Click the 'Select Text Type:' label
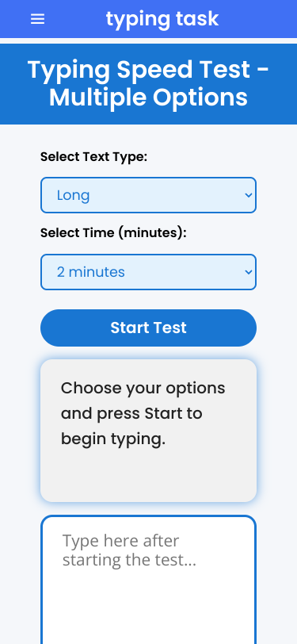Viewport: 297px width, 644px height. [93, 157]
